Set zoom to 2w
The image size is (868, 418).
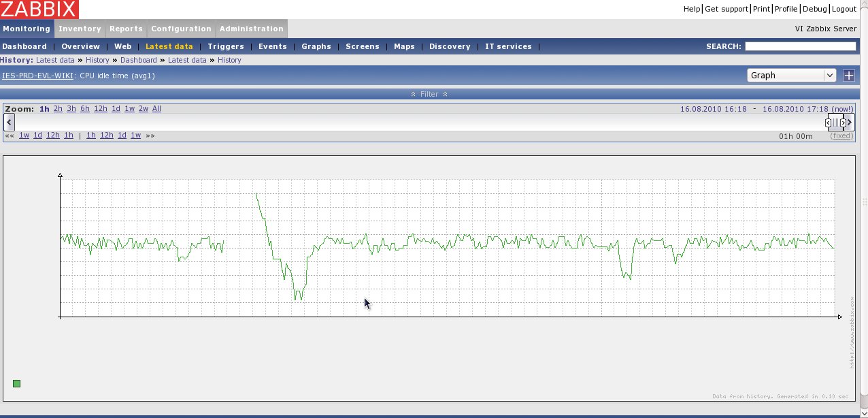tap(143, 109)
